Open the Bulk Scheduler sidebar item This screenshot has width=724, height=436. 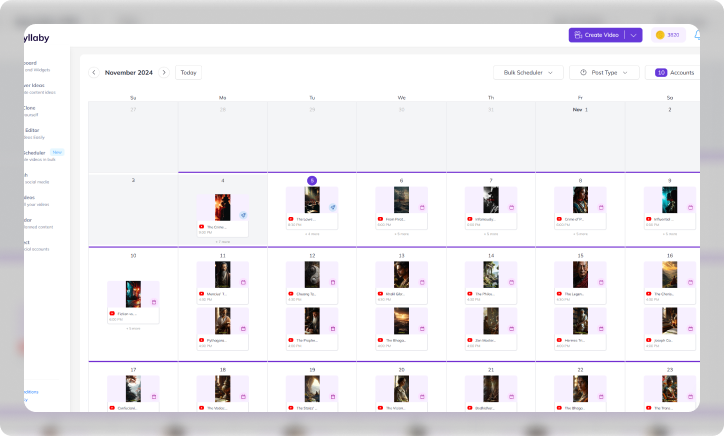(40, 155)
